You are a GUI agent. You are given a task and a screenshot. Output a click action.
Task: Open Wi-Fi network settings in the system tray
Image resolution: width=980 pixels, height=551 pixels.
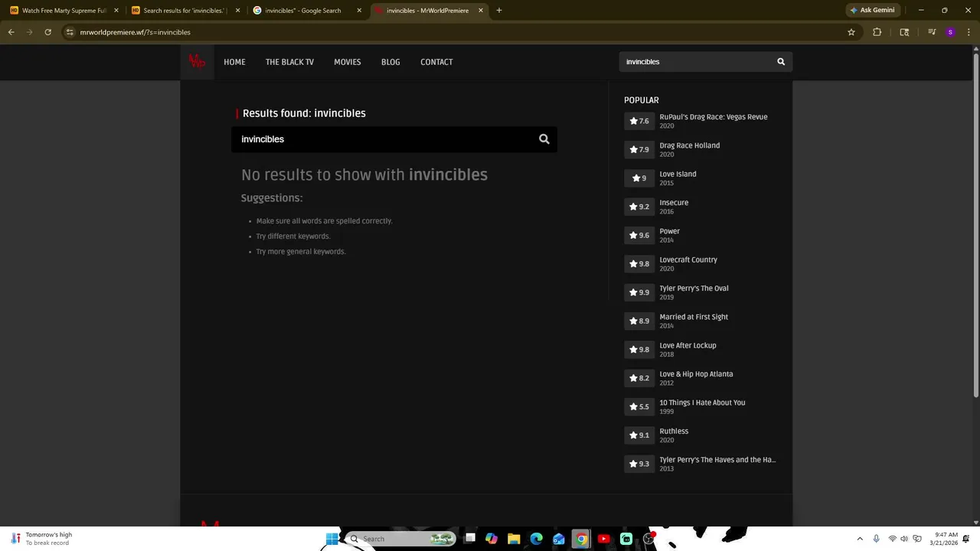[893, 539]
